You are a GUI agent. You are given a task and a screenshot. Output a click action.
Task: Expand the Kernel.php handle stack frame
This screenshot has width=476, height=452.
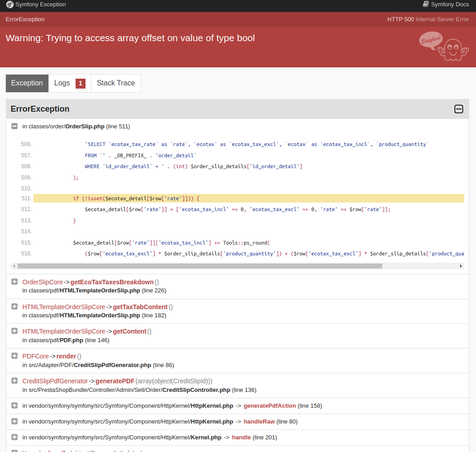[14, 437]
